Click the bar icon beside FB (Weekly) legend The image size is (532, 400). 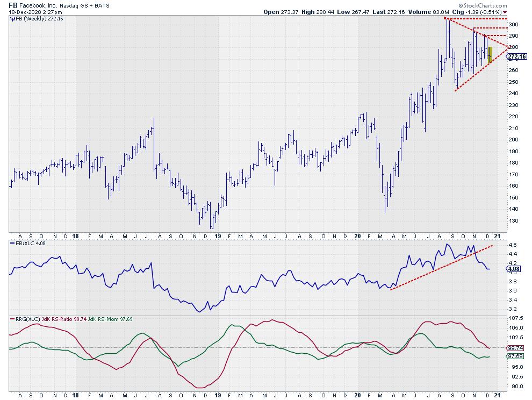[12, 19]
